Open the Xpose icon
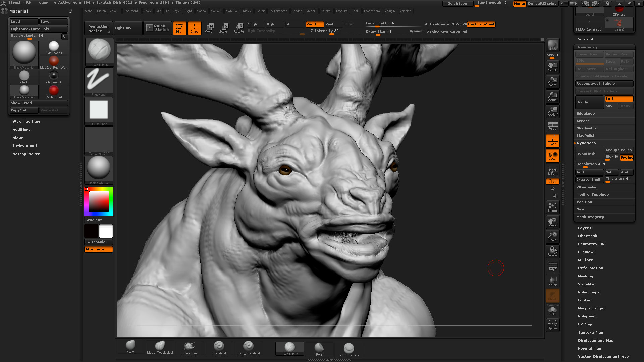 pyautogui.click(x=552, y=325)
